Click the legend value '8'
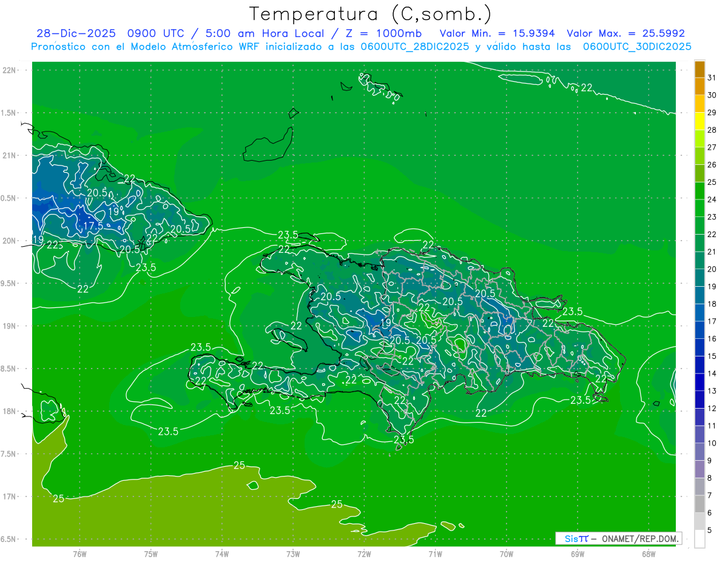 click(x=710, y=478)
